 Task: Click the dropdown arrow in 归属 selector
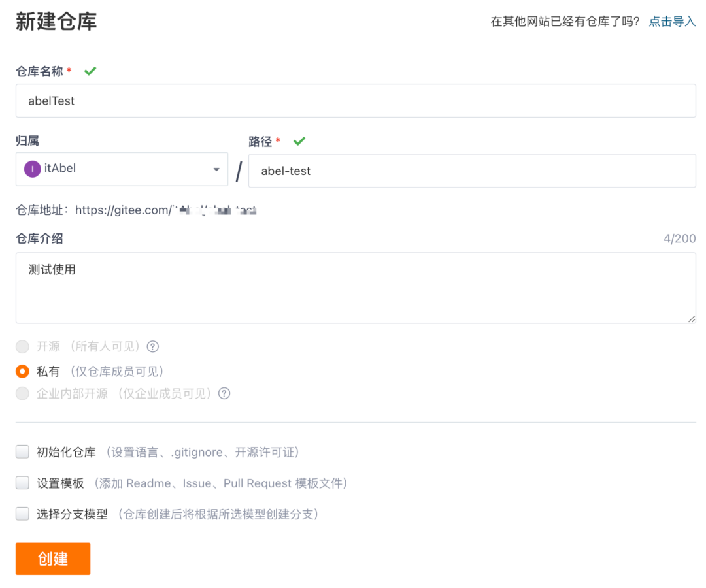(x=216, y=170)
